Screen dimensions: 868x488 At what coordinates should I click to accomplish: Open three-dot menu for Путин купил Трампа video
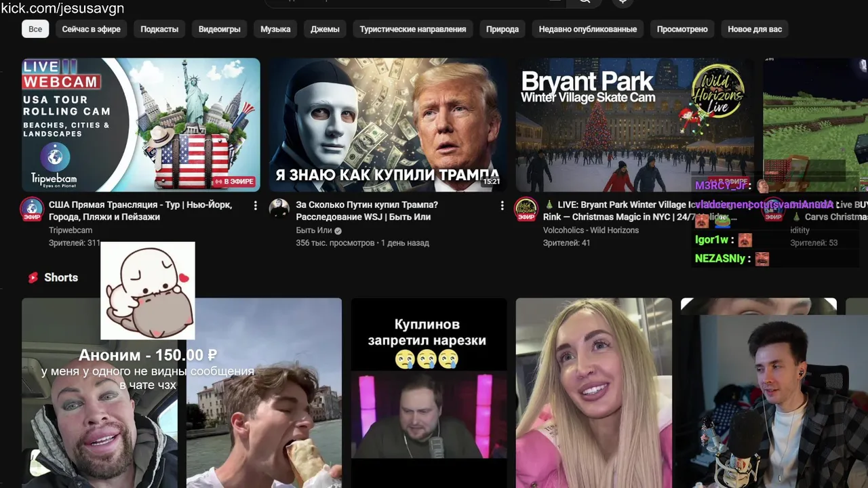tap(502, 205)
